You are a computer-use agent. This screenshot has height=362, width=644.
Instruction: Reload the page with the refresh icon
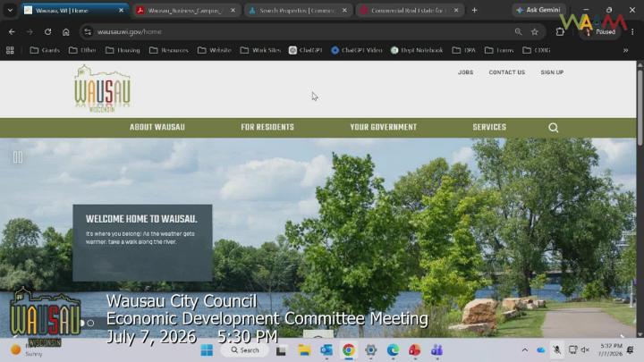(x=47, y=31)
